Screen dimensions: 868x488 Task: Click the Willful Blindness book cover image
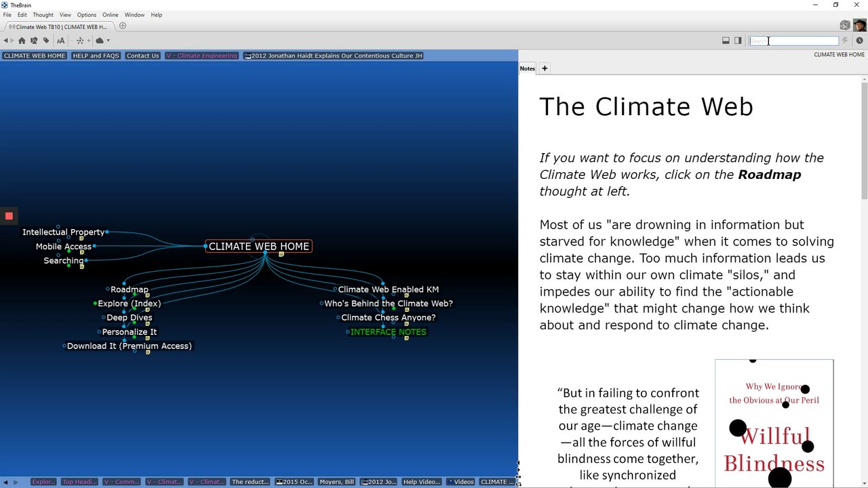pyautogui.click(x=774, y=423)
